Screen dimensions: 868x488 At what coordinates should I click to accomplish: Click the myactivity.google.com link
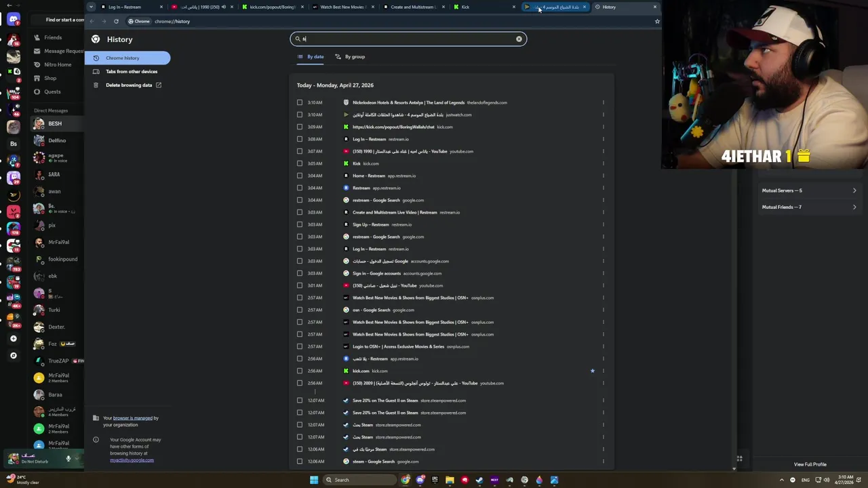pos(132,460)
